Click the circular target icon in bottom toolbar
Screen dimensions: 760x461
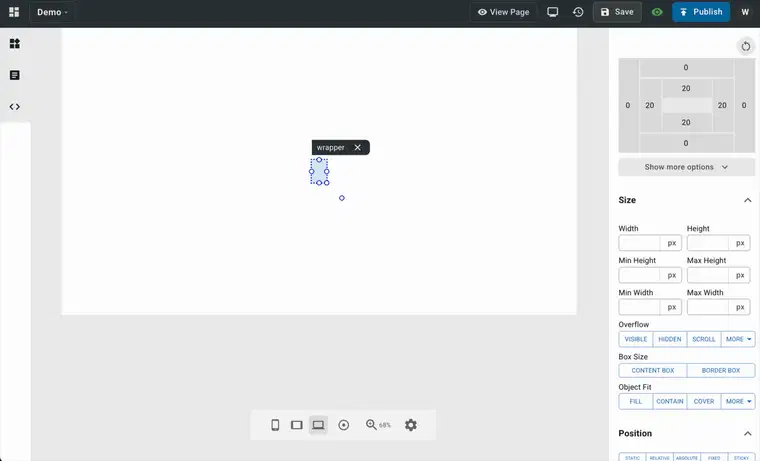click(344, 425)
